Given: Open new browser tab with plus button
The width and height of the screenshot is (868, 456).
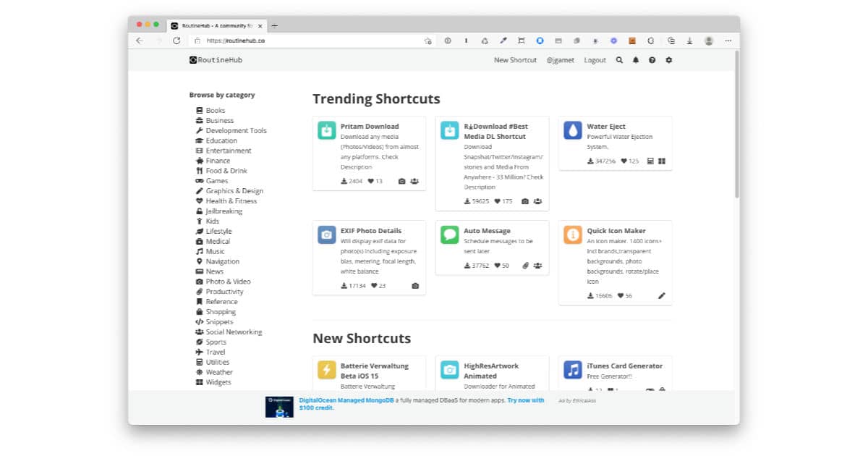Looking at the screenshot, I should pos(274,25).
